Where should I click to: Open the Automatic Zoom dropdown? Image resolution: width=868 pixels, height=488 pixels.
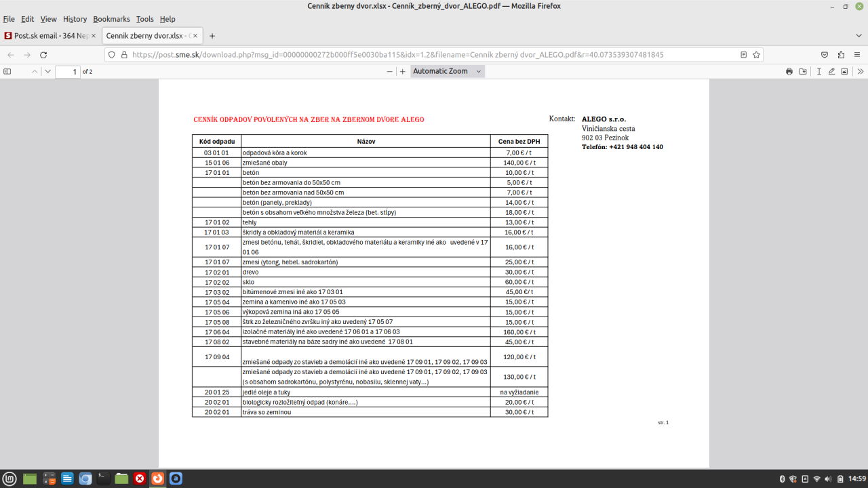(448, 71)
